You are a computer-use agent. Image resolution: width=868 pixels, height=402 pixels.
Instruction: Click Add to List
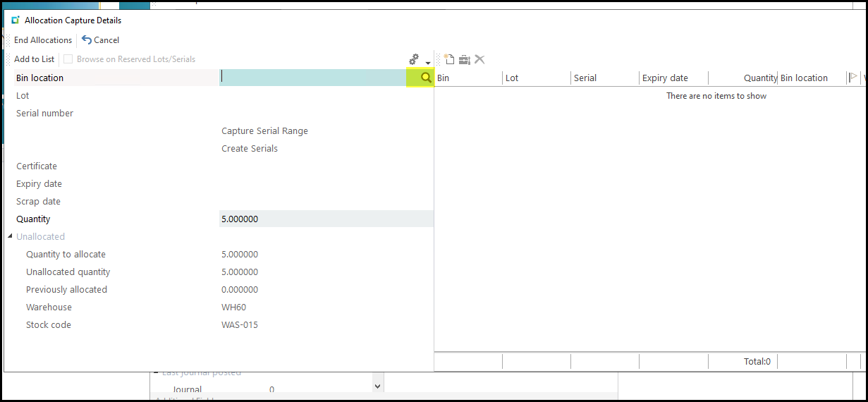click(x=34, y=59)
